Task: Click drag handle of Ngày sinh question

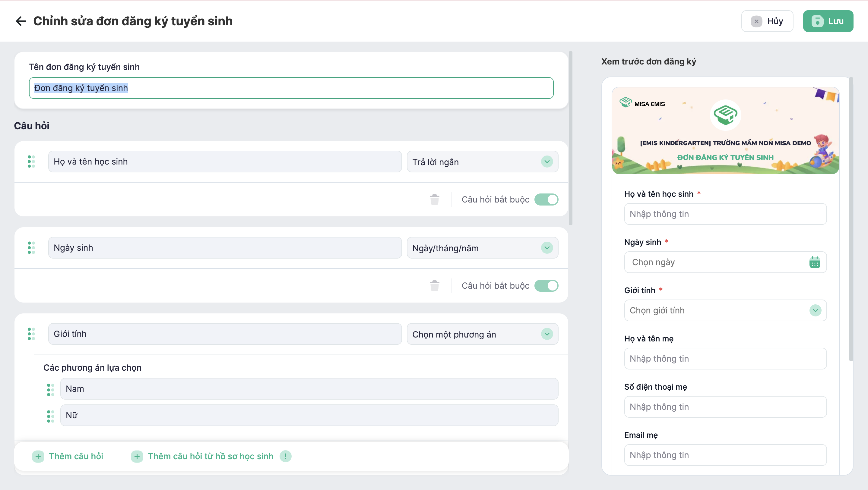Action: pyautogui.click(x=31, y=247)
